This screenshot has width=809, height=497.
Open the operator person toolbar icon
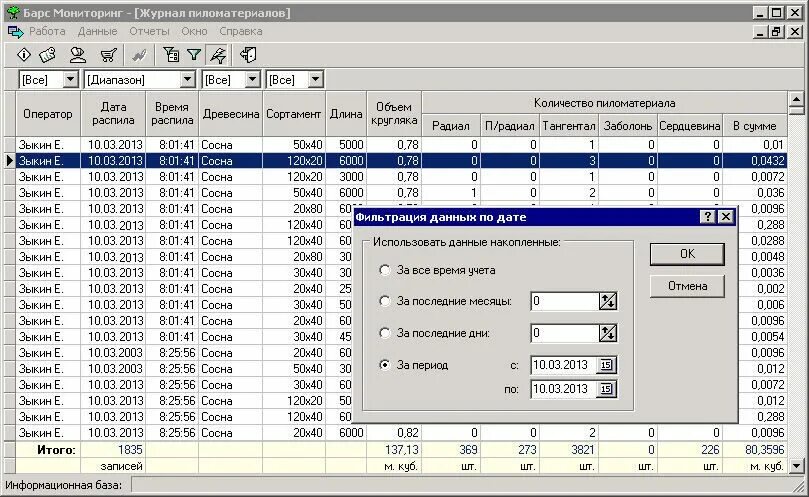[78, 55]
